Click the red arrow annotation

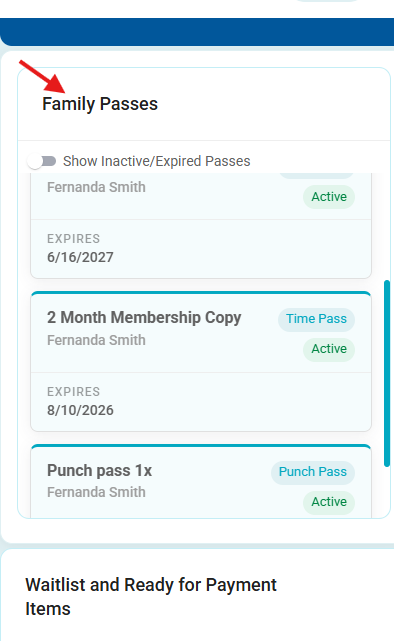[x=42, y=76]
